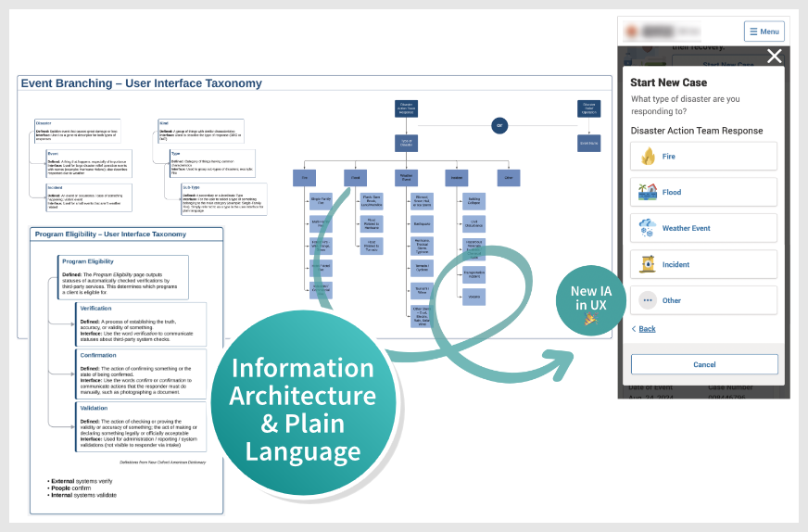Click the 'Disaster Action Team Response' flowchart node

point(406,108)
